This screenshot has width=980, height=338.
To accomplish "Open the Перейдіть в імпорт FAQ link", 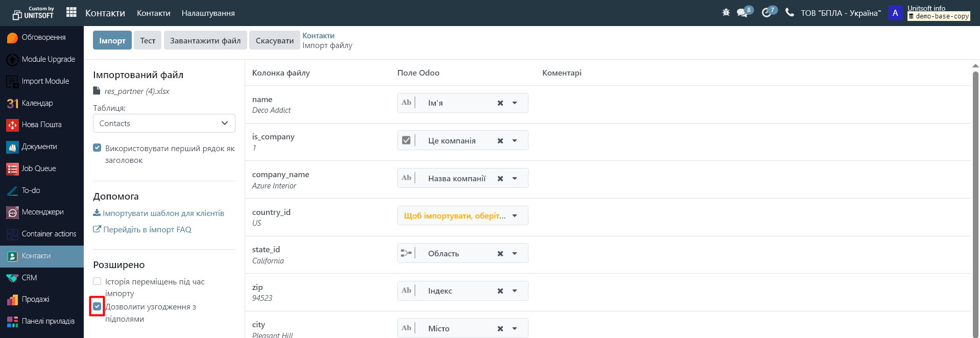I will click(x=147, y=230).
